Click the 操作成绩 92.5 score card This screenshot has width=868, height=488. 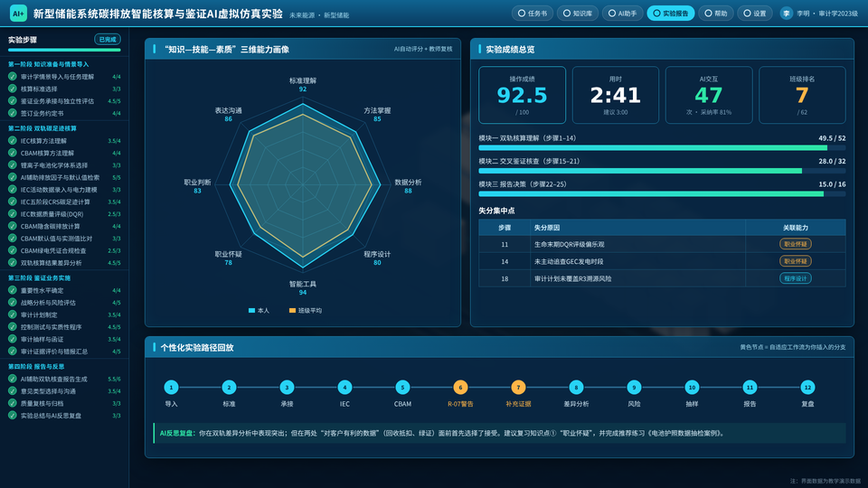(522, 95)
